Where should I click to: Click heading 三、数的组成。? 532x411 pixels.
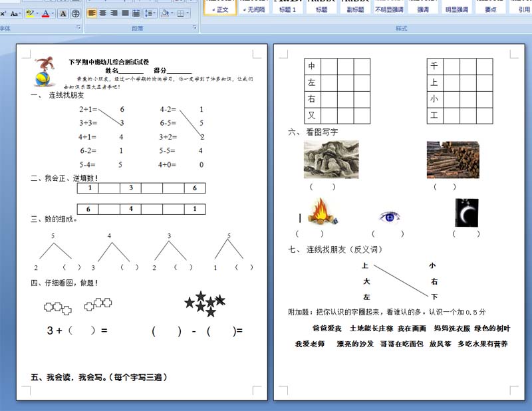pyautogui.click(x=55, y=219)
